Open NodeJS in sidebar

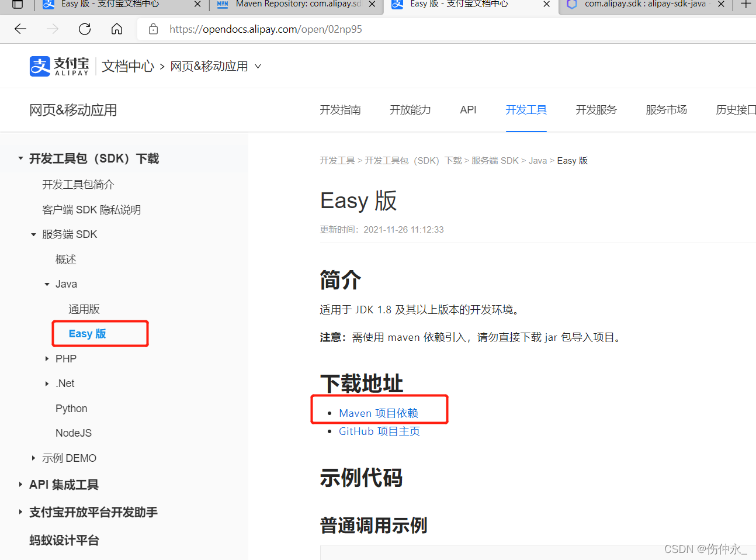tap(74, 433)
